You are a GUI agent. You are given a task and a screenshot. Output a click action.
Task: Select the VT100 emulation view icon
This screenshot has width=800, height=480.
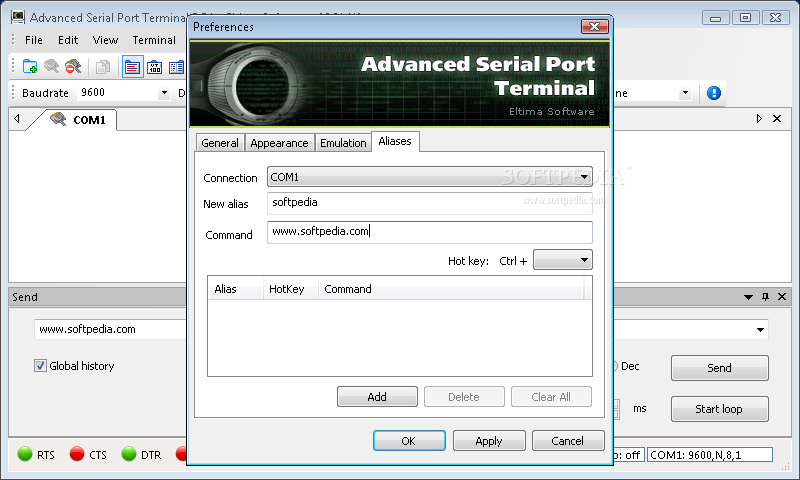pos(155,67)
